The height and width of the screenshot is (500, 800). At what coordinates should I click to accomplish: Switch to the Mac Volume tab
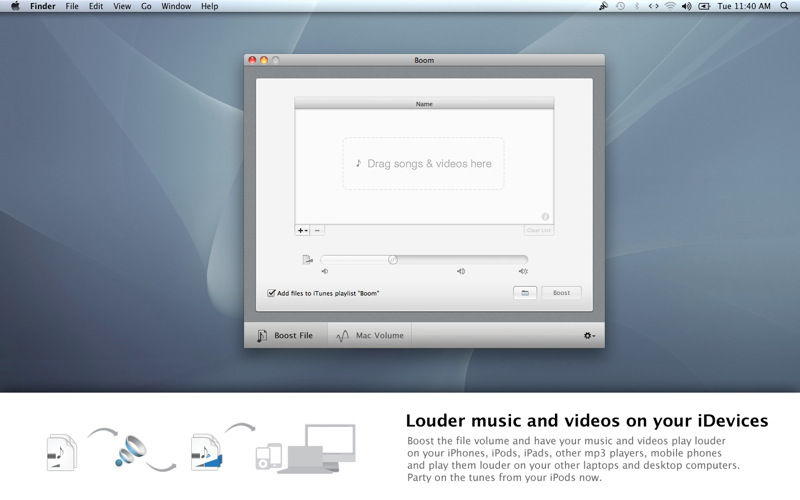(x=370, y=335)
